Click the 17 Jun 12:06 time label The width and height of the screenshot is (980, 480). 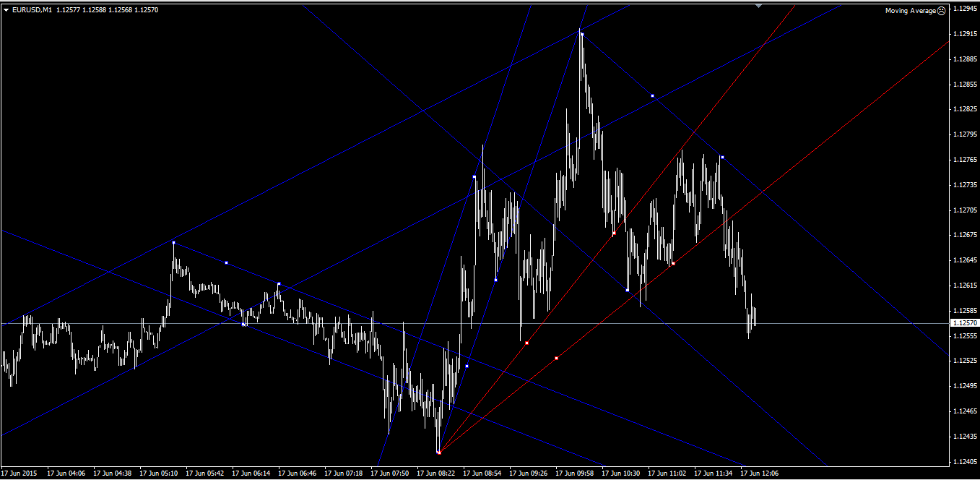(760, 473)
